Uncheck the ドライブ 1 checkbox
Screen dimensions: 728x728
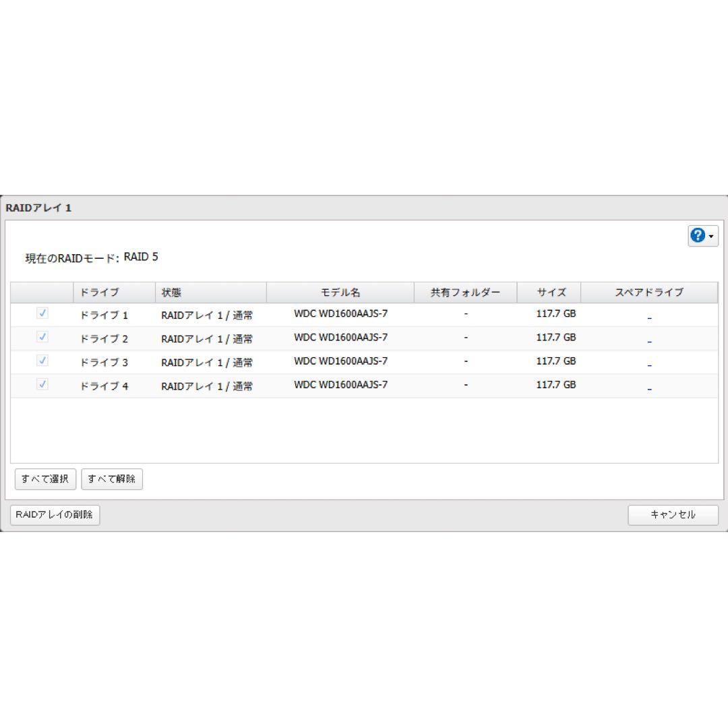pos(42,313)
